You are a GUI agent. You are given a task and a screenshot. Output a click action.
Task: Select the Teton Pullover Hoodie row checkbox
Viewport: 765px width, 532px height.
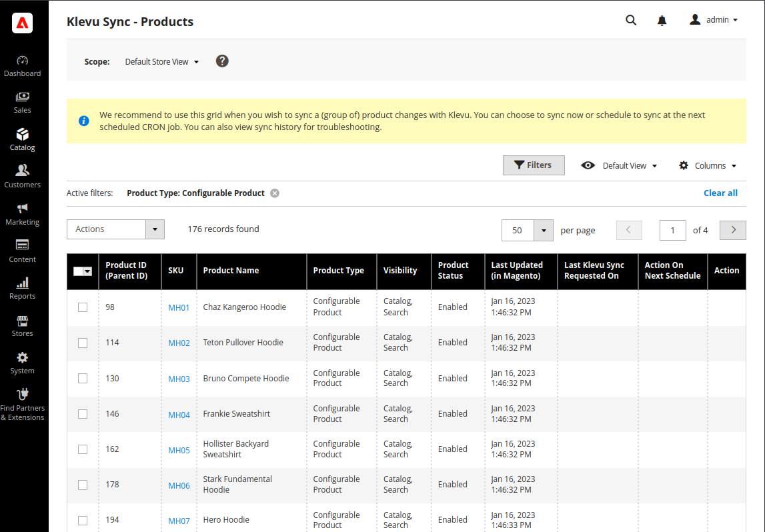(83, 343)
